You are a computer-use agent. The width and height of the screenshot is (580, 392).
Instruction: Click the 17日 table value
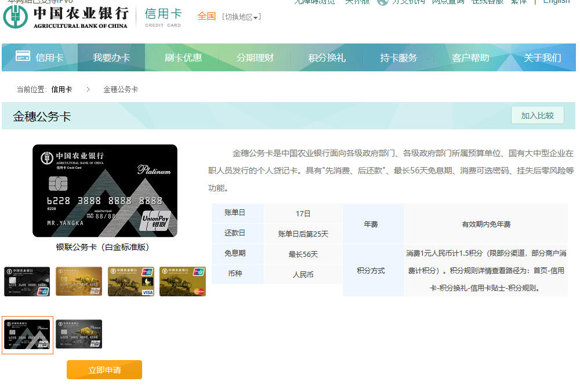pyautogui.click(x=303, y=214)
